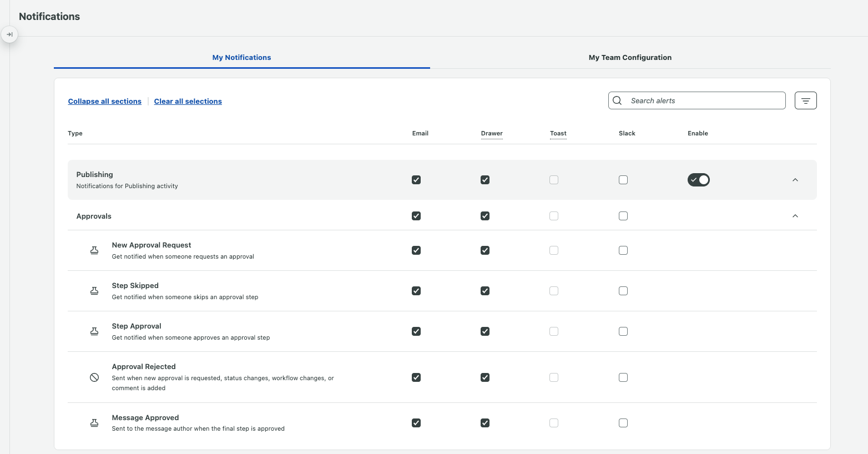The height and width of the screenshot is (454, 868).
Task: Uncheck Drawer for Step Approval
Action: point(485,331)
